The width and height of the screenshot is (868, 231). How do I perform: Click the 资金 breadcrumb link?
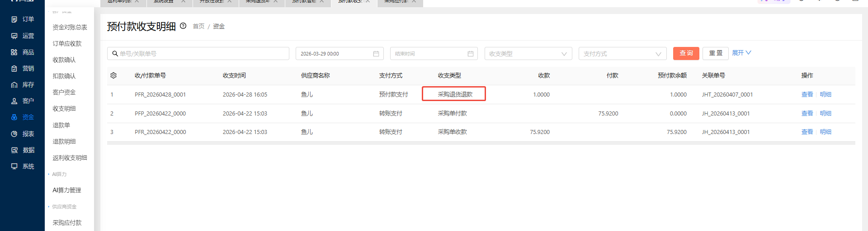[219, 26]
